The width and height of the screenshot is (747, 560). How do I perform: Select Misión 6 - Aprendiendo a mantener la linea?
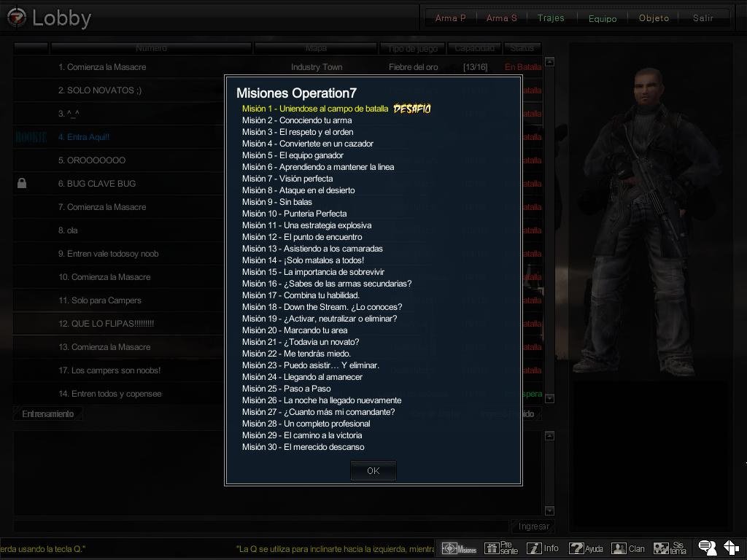point(318,167)
